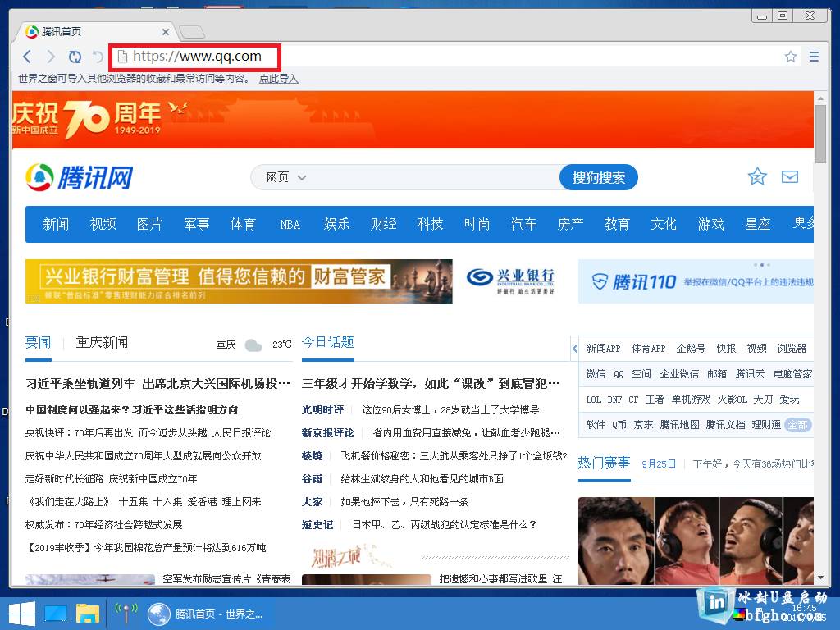Click the 新京报评论 column label
The image size is (840, 630).
point(328,433)
